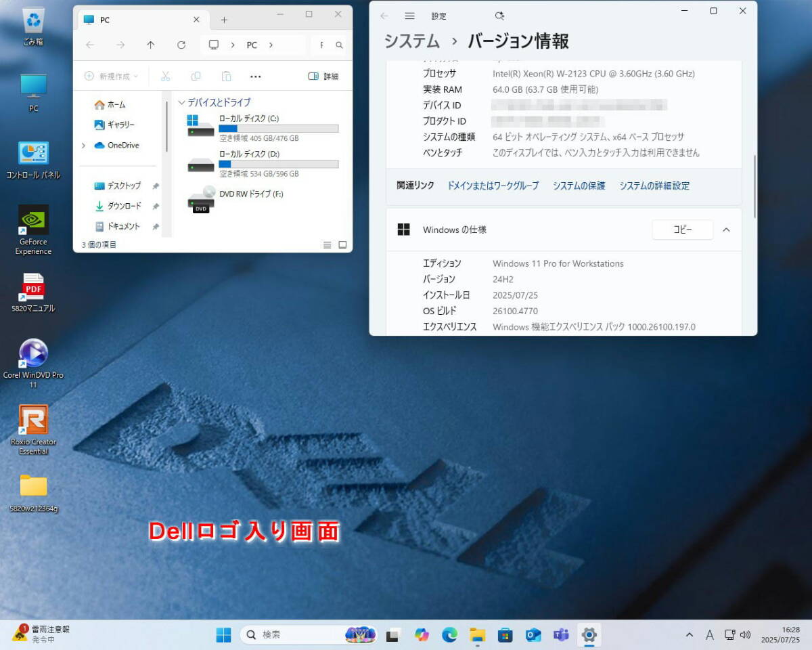
Task: Switch Explorer to large thumbnails view icon
Action: click(342, 244)
